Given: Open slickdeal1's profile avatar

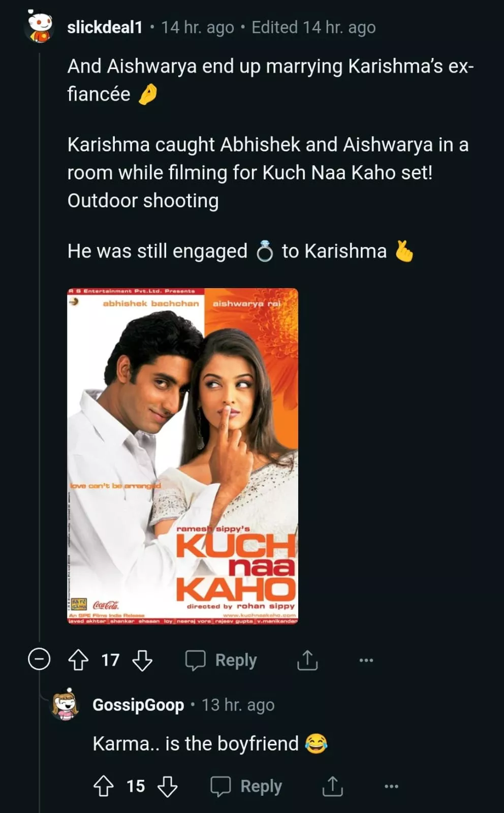Looking at the screenshot, I should coord(40,27).
